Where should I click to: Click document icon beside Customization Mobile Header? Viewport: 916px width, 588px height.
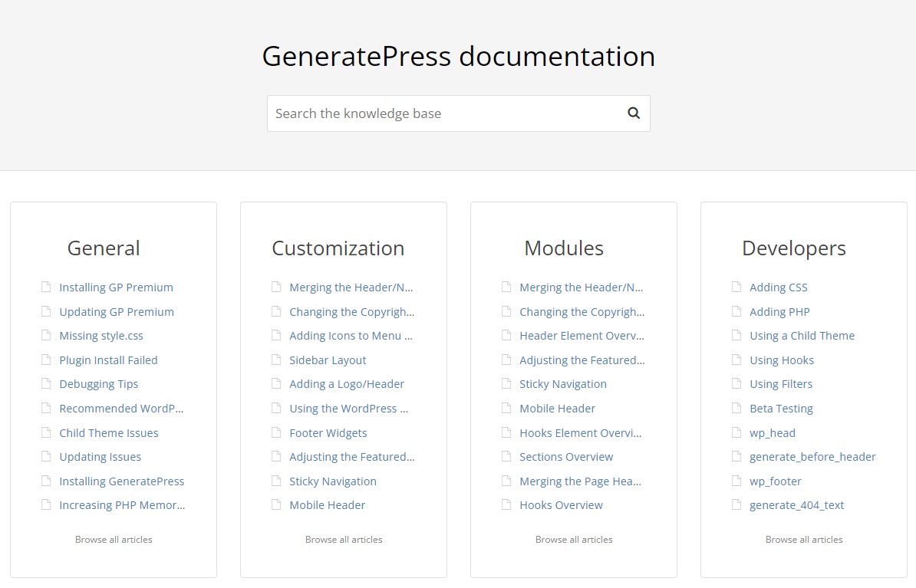(275, 504)
